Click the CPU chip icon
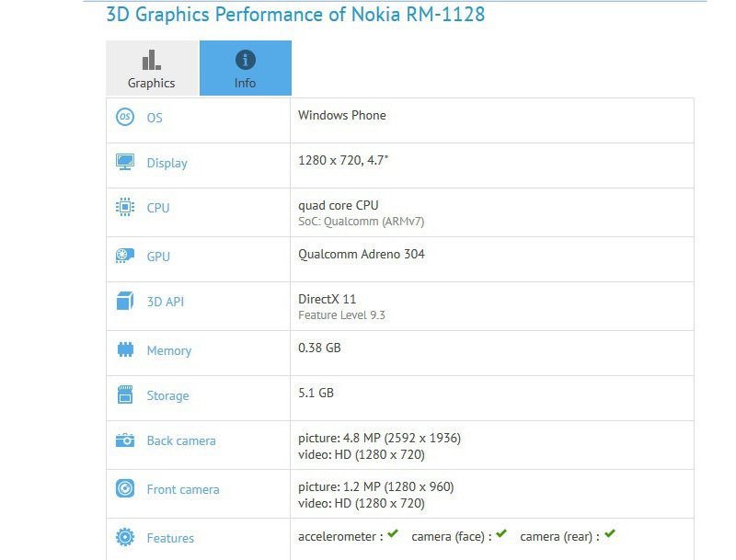Image resolution: width=736 pixels, height=560 pixels. (x=125, y=207)
